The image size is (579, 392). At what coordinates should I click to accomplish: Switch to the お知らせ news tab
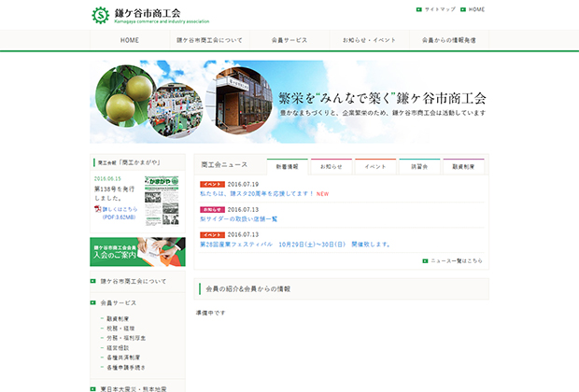[x=332, y=166]
